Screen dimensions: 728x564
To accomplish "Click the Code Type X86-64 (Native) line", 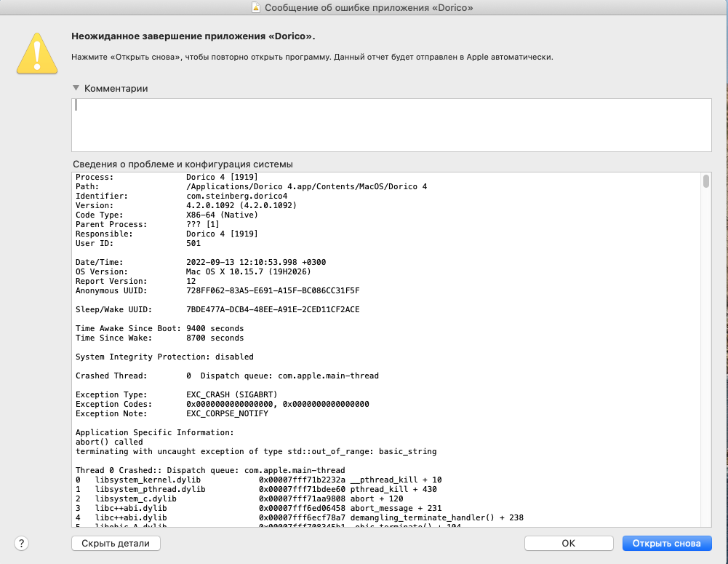I will [x=167, y=215].
